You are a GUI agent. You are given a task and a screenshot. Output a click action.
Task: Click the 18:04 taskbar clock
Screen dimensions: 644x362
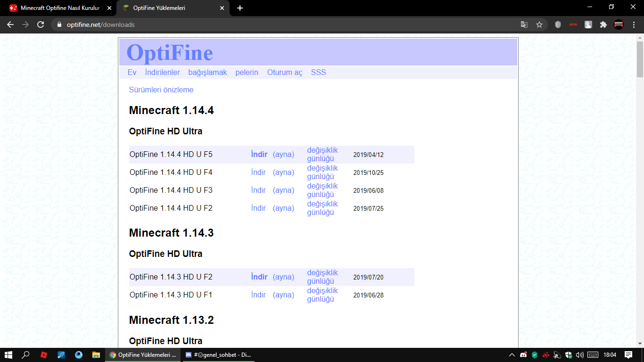click(x=610, y=355)
